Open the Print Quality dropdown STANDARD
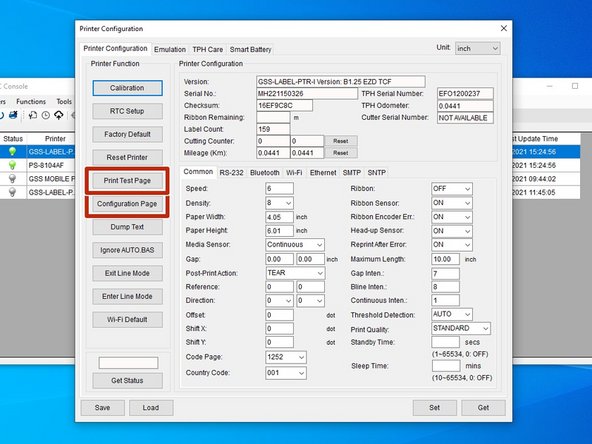Viewport: 592px width, 444px height. coord(461,328)
